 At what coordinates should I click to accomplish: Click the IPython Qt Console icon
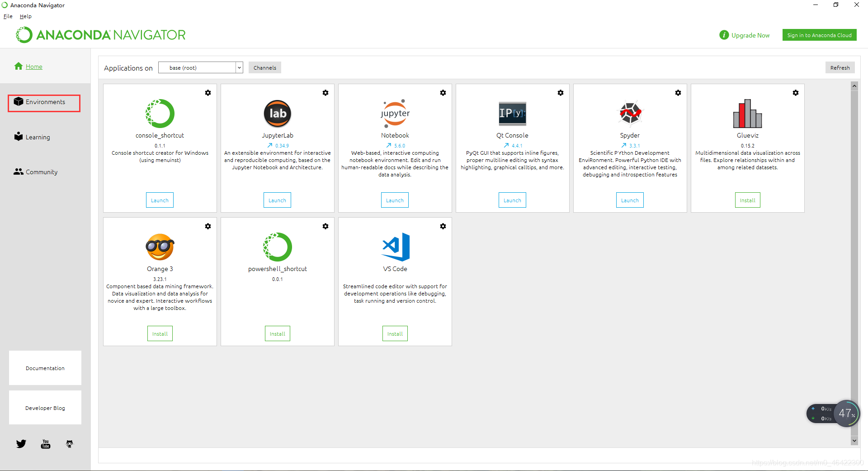512,113
